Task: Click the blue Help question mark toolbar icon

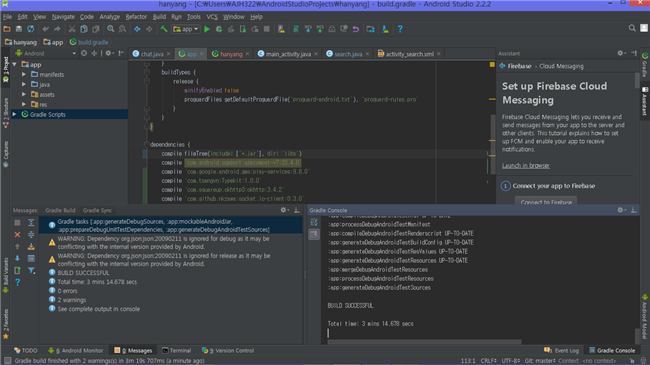Action: pos(400,29)
